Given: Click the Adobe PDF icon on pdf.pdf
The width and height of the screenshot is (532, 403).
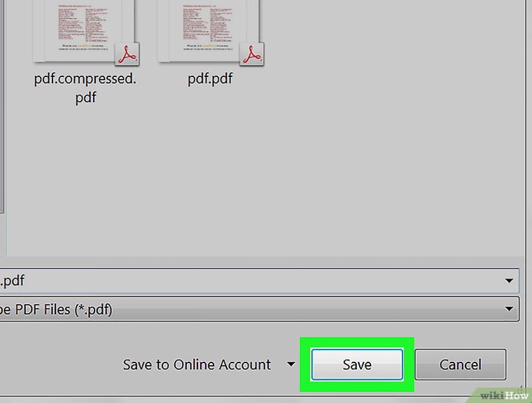Looking at the screenshot, I should 251,54.
